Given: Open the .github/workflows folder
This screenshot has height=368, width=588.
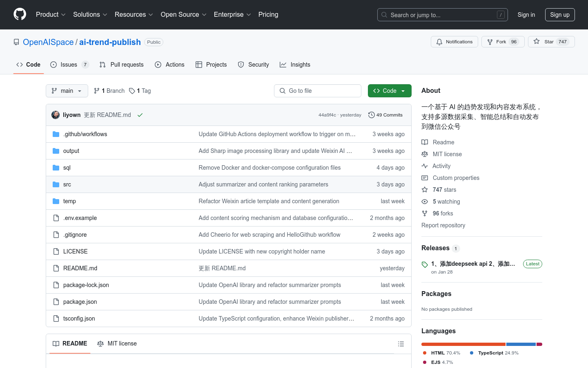Looking at the screenshot, I should click(85, 134).
